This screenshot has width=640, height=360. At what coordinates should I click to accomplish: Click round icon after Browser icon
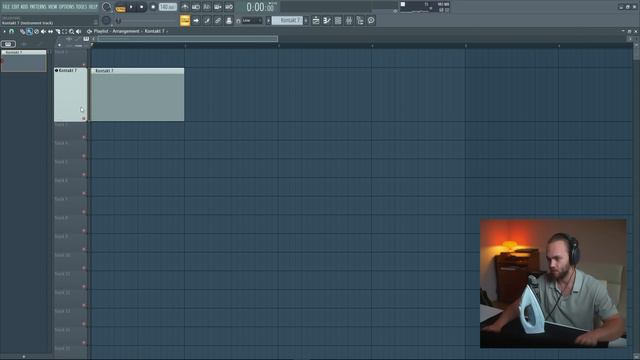[x=371, y=20]
